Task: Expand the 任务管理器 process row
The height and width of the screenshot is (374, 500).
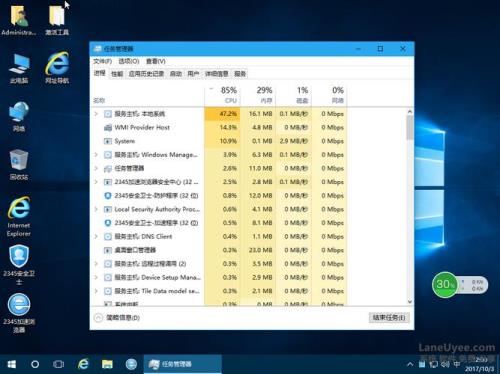Action: tap(96, 168)
